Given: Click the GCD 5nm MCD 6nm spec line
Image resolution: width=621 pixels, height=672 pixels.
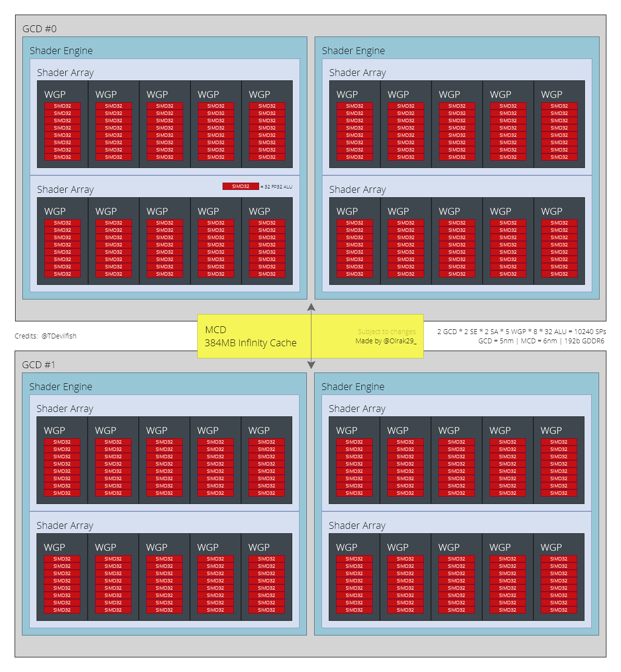Looking at the screenshot, I should point(541,341).
